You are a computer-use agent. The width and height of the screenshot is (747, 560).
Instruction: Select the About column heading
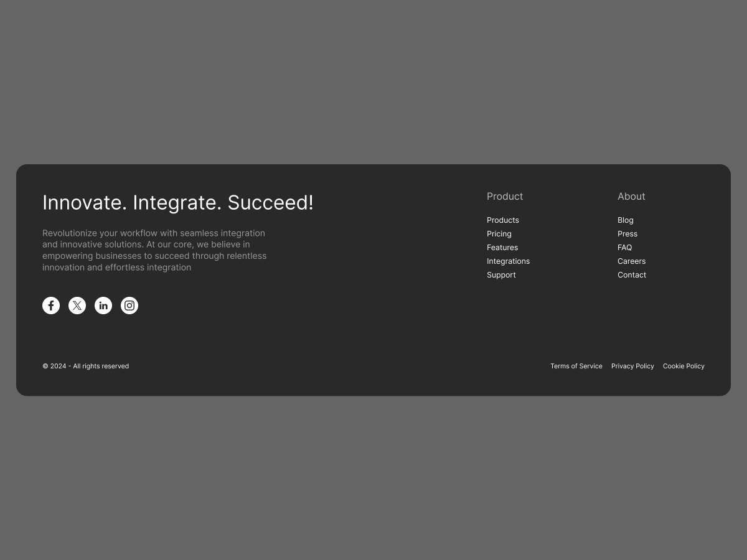(x=631, y=197)
